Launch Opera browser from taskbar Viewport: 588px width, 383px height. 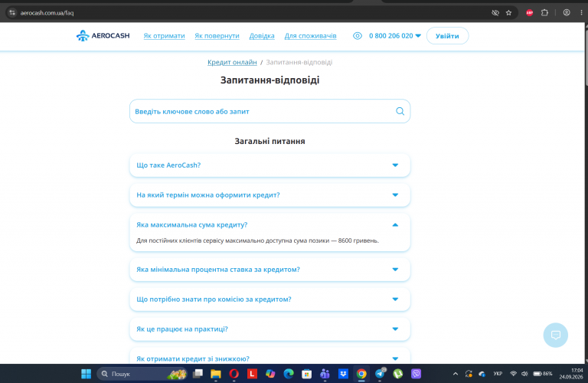point(234,374)
